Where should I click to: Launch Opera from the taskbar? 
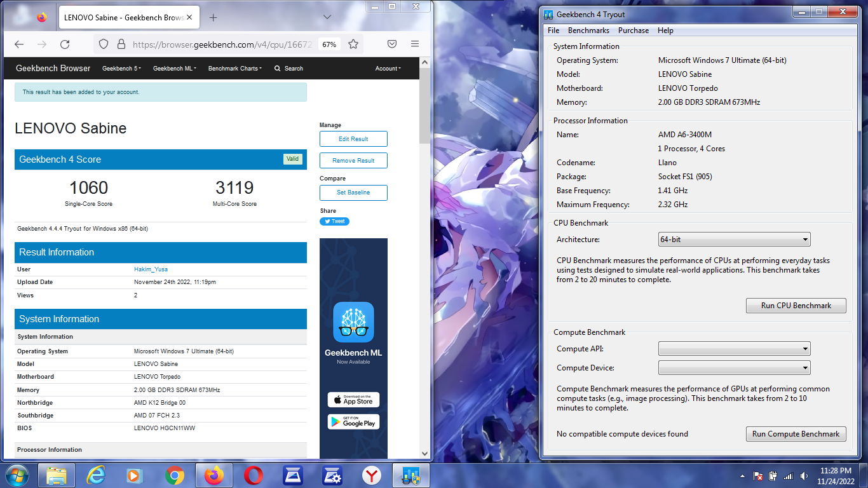tap(254, 475)
